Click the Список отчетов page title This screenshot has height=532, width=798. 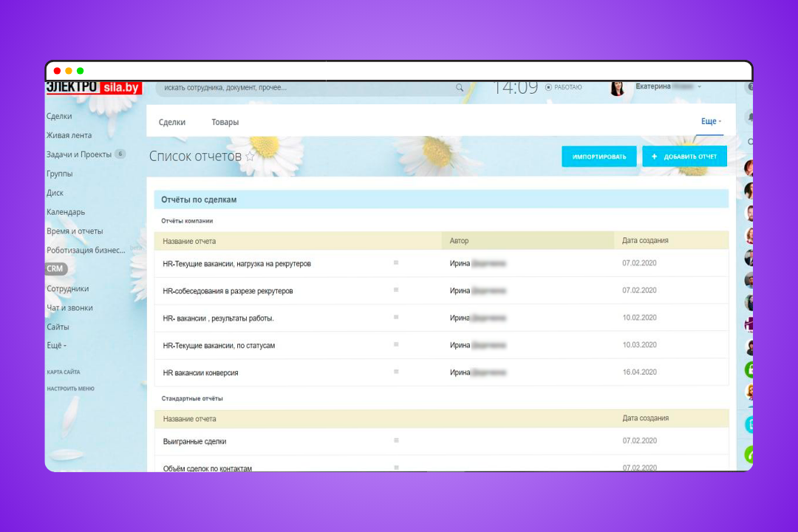(195, 157)
